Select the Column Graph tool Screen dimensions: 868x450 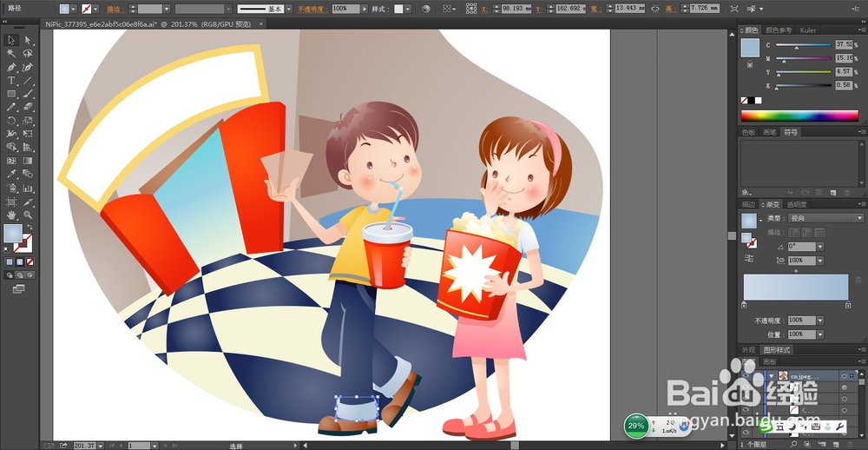28,188
